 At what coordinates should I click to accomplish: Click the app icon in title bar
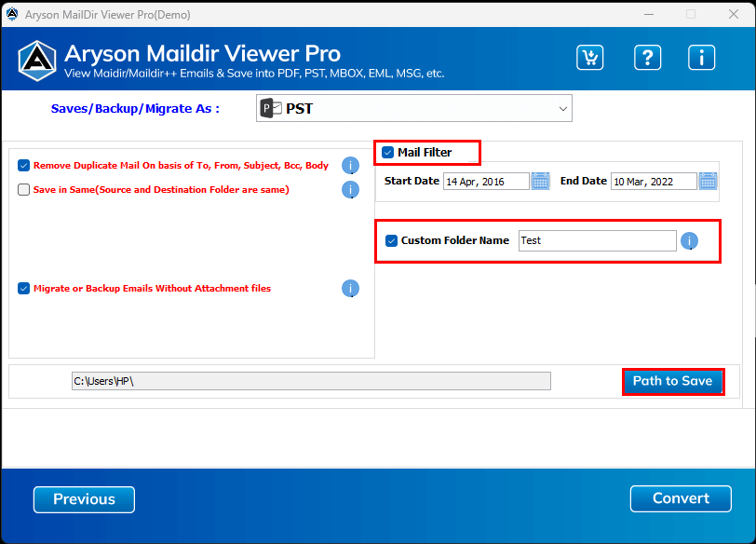coord(12,15)
